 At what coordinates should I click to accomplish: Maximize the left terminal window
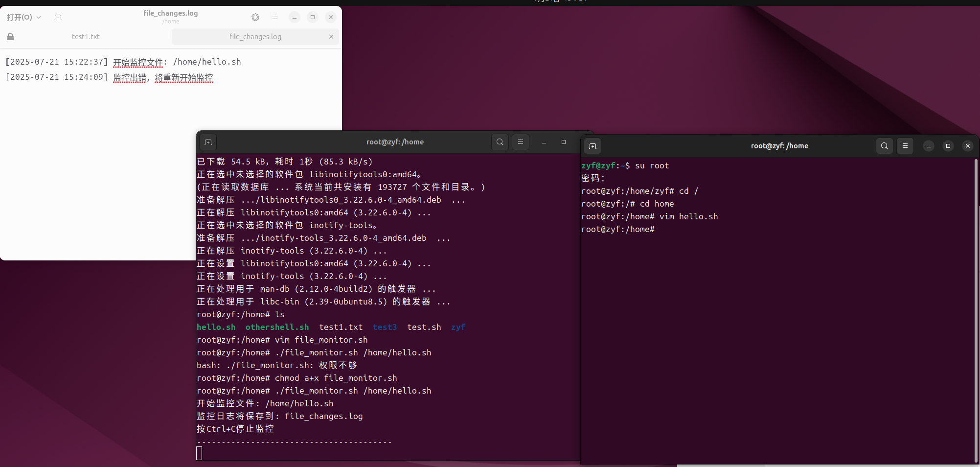(564, 142)
